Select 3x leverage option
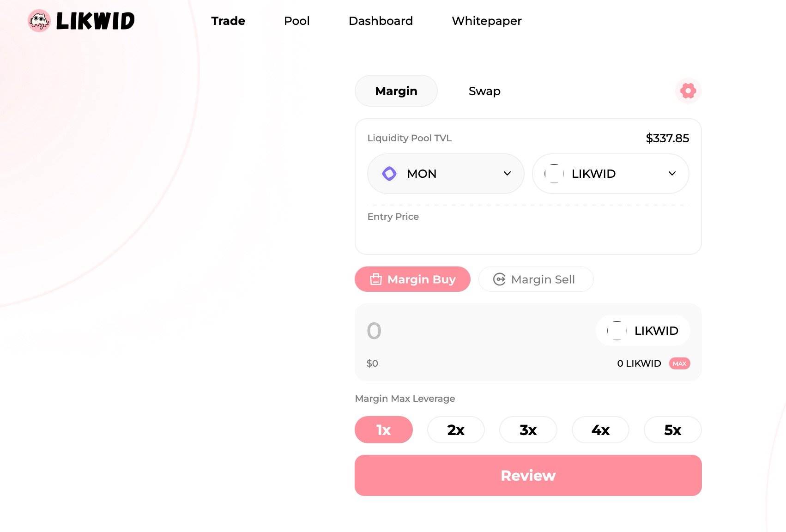 click(528, 430)
